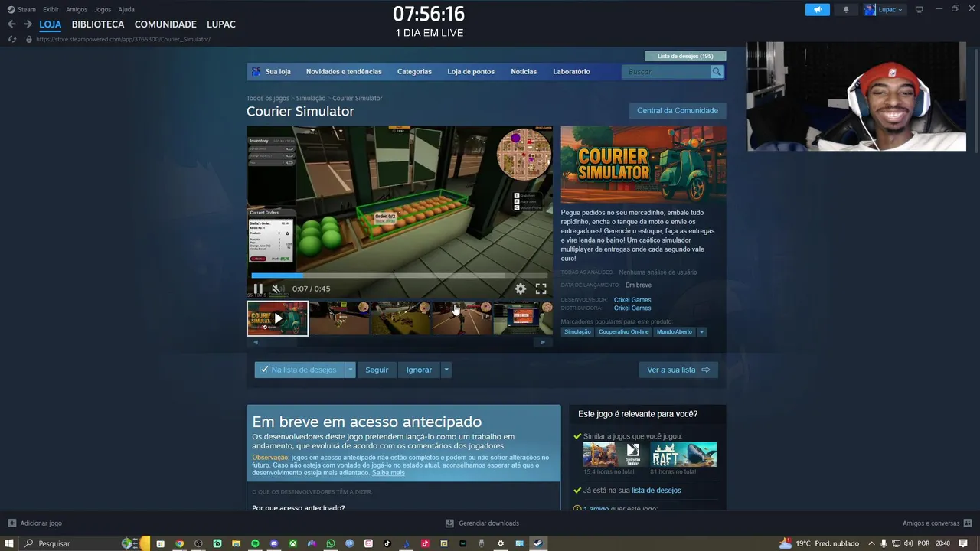This screenshot has width=980, height=551.
Task: Open Xbox app from the taskbar
Action: (x=292, y=543)
